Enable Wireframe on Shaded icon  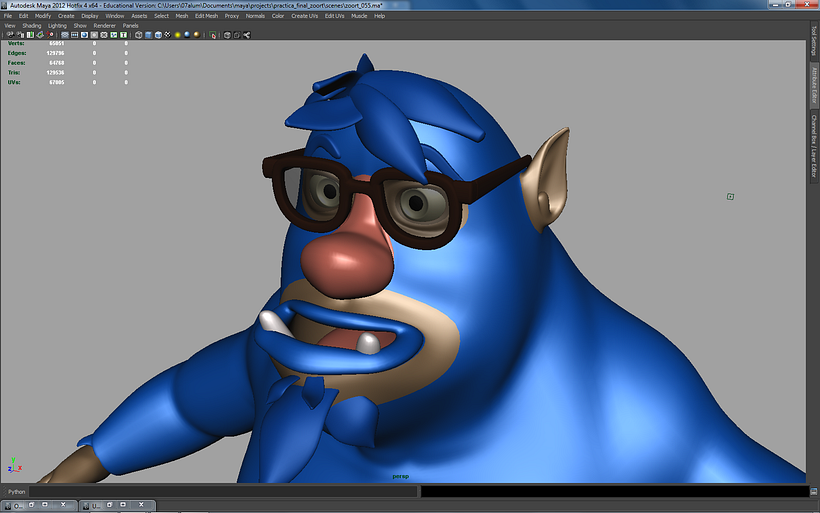coord(158,35)
